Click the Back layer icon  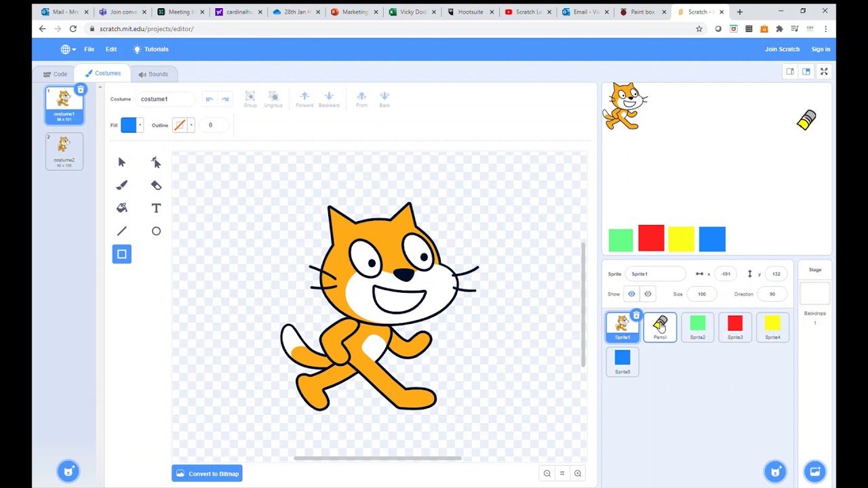point(384,99)
